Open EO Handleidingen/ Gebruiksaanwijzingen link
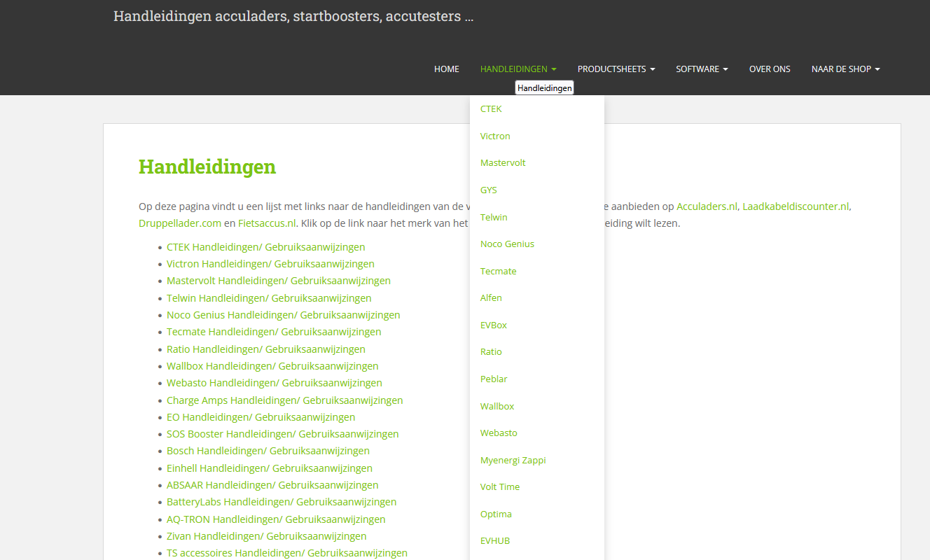 261,417
